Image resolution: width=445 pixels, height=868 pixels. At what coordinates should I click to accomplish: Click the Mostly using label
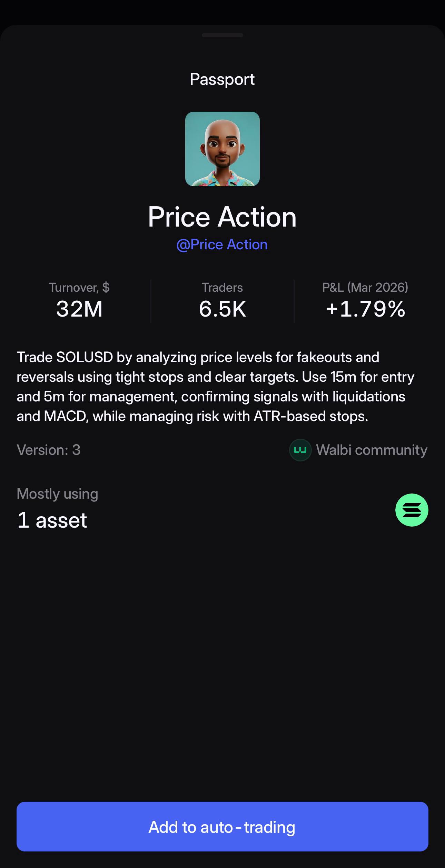pyautogui.click(x=57, y=493)
